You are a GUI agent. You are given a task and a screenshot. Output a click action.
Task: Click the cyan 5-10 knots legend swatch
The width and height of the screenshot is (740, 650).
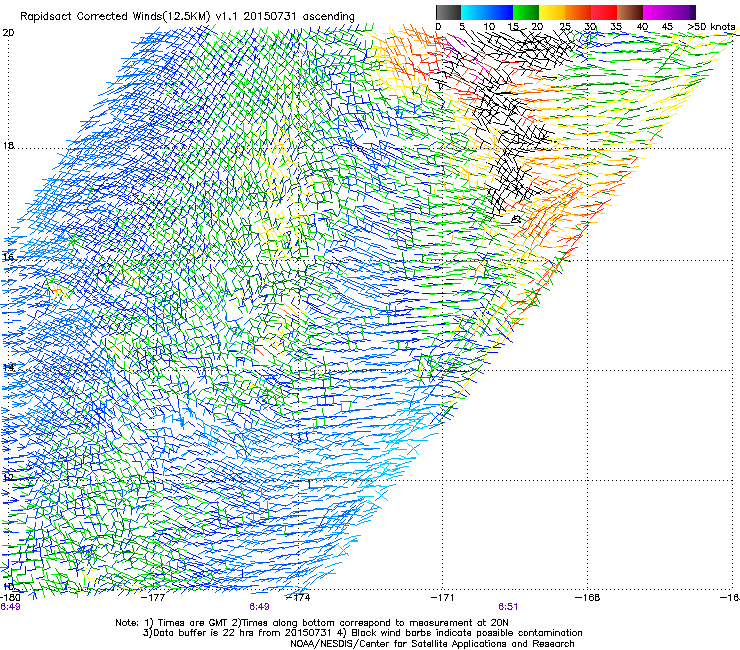pyautogui.click(x=474, y=12)
